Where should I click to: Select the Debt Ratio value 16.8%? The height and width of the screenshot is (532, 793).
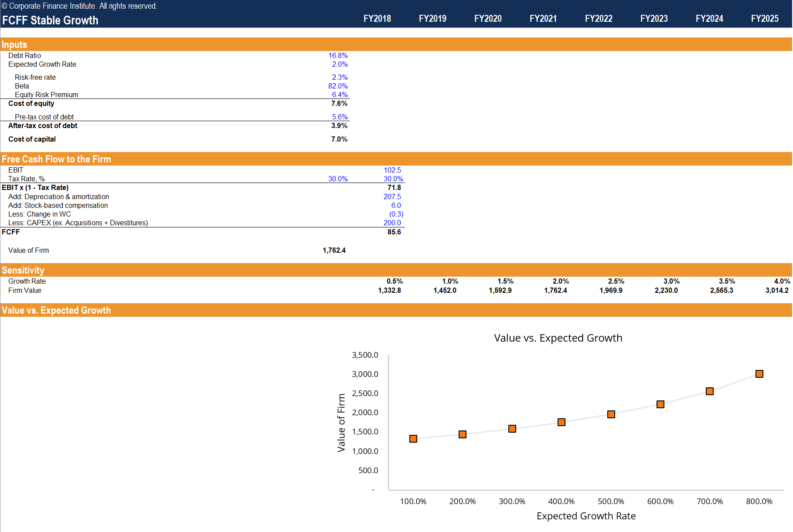[338, 55]
